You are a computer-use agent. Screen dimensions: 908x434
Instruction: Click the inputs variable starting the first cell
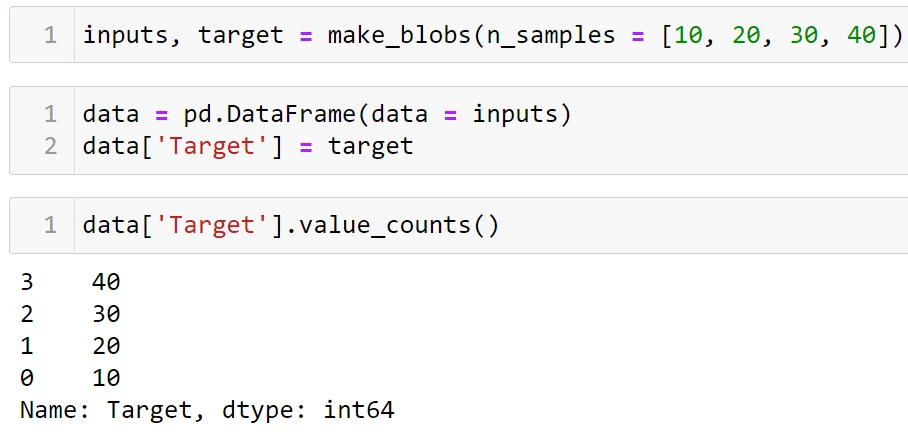point(125,35)
